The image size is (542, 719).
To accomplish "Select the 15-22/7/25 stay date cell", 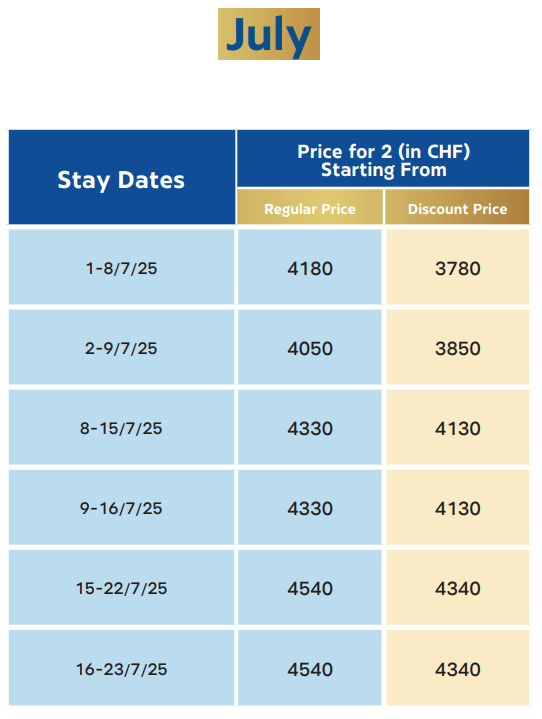I will coord(122,587).
